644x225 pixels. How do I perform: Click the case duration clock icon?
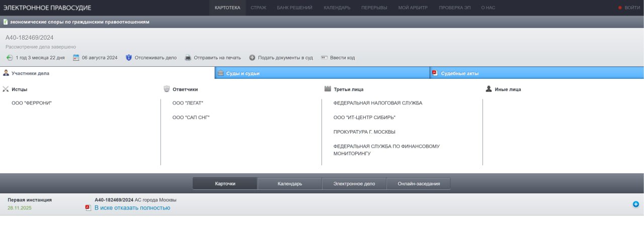point(10,58)
